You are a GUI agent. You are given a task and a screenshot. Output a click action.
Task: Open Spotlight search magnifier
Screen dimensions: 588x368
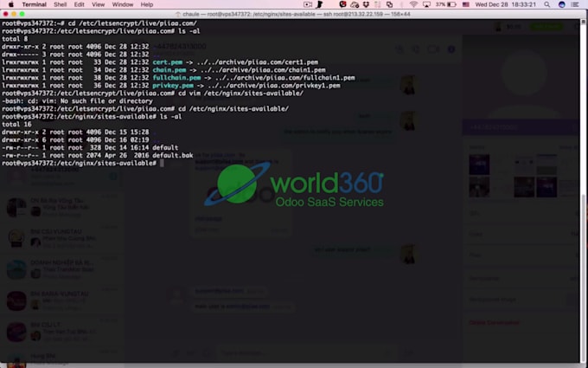(x=547, y=4)
